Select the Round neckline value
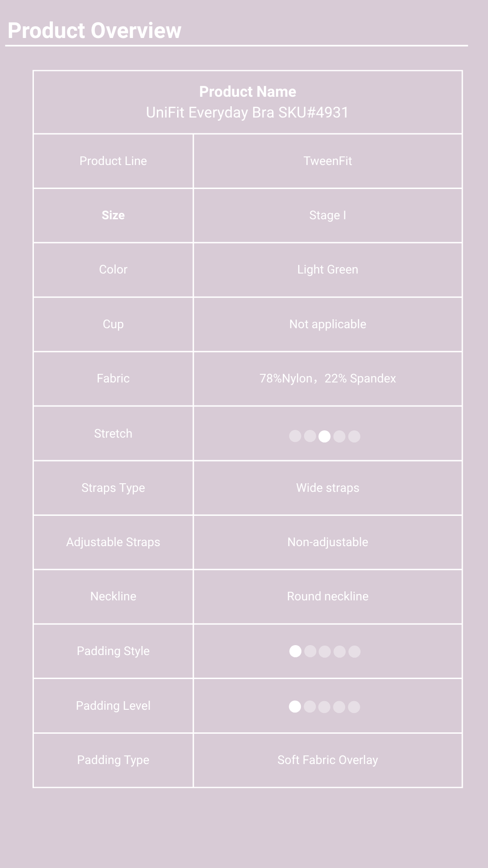Image resolution: width=488 pixels, height=868 pixels. (328, 596)
